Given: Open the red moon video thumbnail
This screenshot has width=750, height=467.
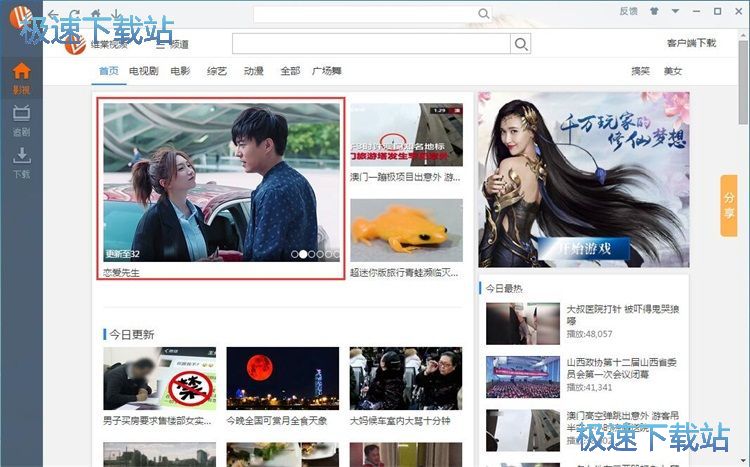Looking at the screenshot, I should pos(283,378).
